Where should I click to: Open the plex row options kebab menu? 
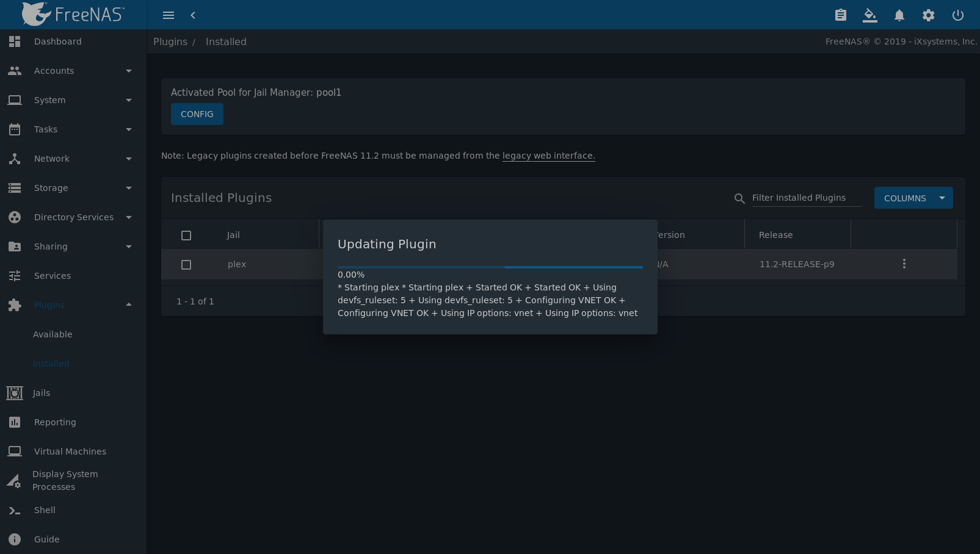coord(904,264)
